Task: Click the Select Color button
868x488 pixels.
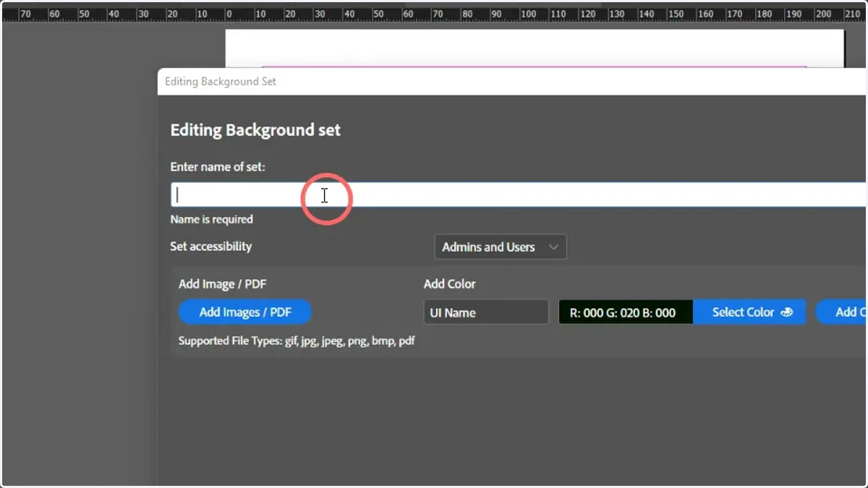Action: pos(749,312)
